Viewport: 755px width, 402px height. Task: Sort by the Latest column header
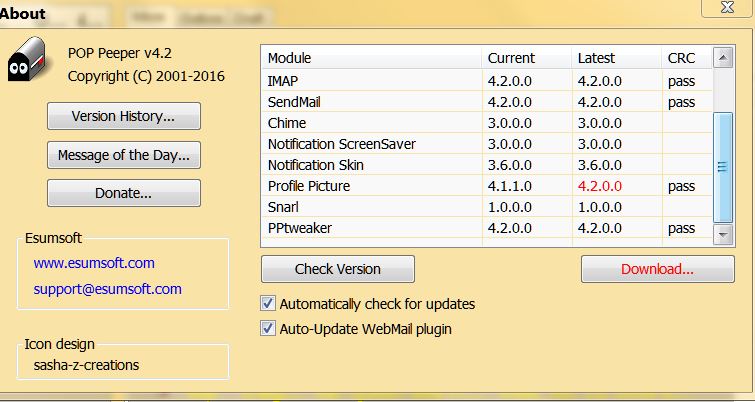point(617,58)
